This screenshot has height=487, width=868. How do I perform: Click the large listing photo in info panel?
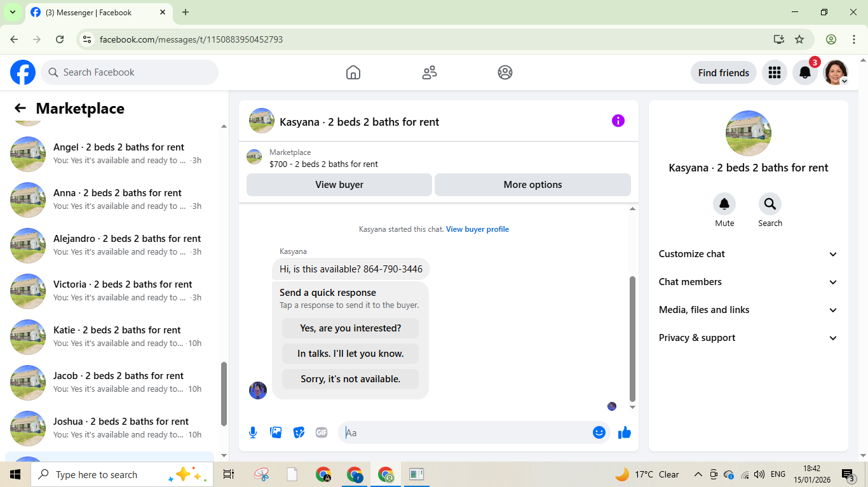(749, 133)
